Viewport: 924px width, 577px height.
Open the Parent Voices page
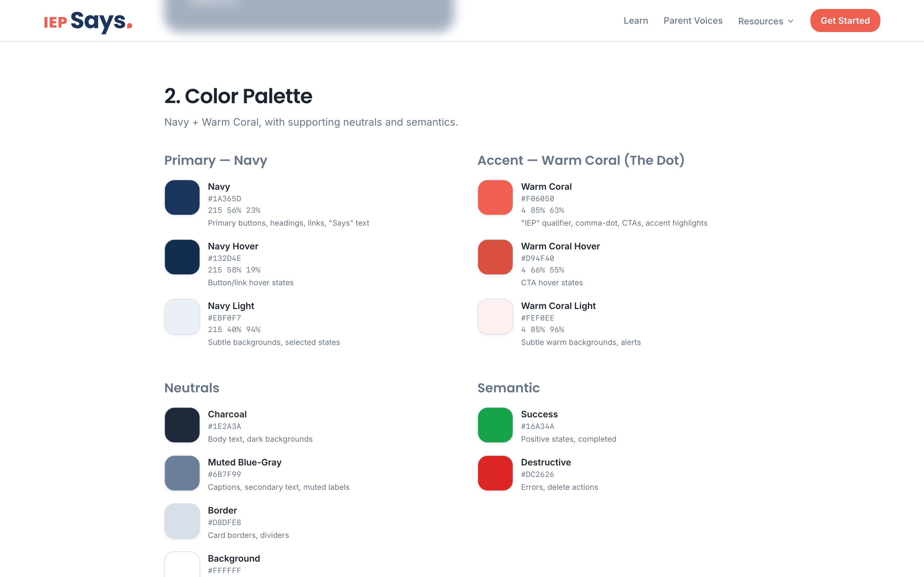(x=693, y=21)
